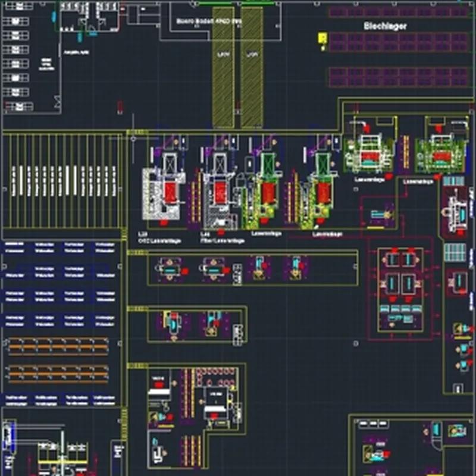Select the yellow marker left of Blechlager racks
476x476 pixels.
pos(322,39)
